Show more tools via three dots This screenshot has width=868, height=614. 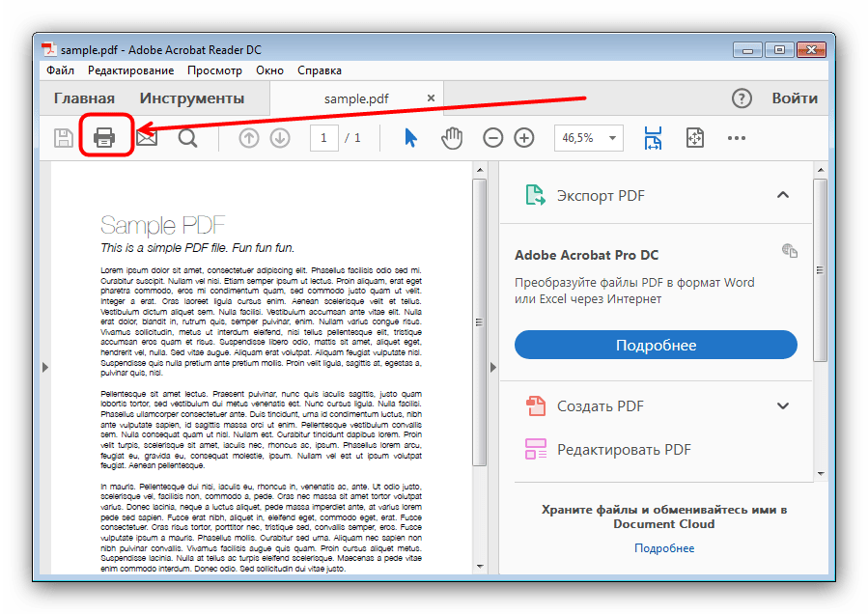point(737,138)
